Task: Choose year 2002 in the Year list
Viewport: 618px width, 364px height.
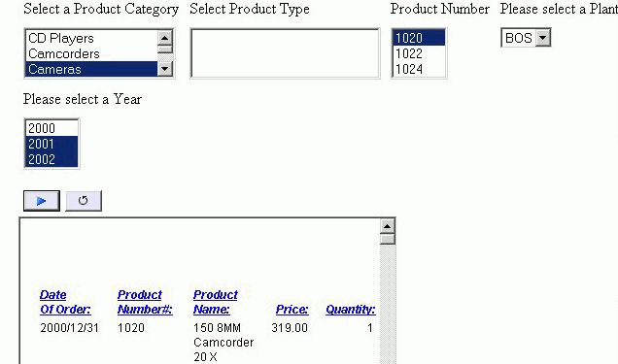Action: pos(51,159)
